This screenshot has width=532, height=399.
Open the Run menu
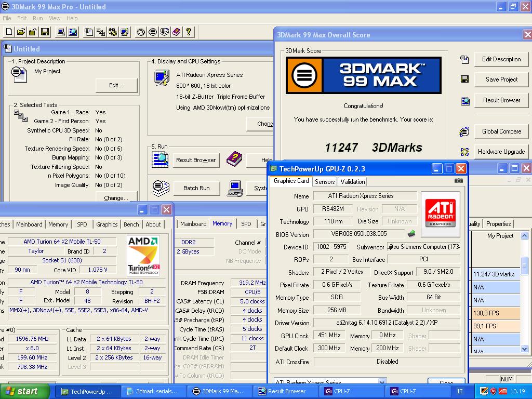pyautogui.click(x=37, y=18)
